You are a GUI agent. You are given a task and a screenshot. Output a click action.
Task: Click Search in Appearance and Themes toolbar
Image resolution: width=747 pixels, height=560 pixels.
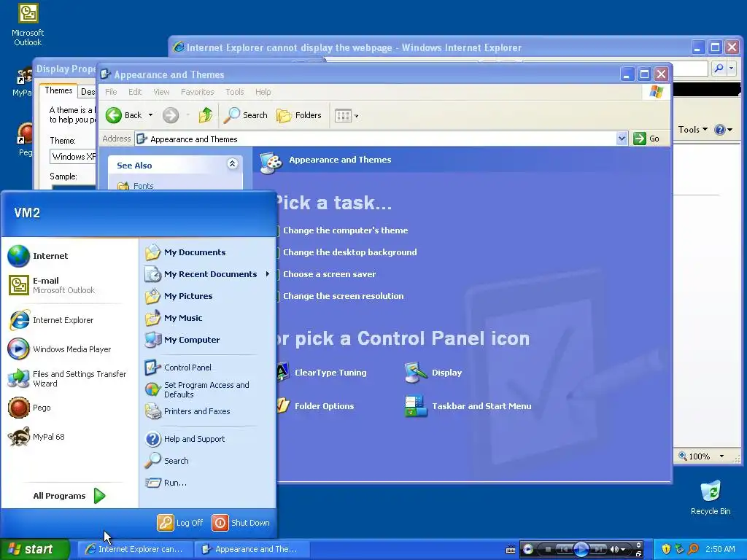245,114
